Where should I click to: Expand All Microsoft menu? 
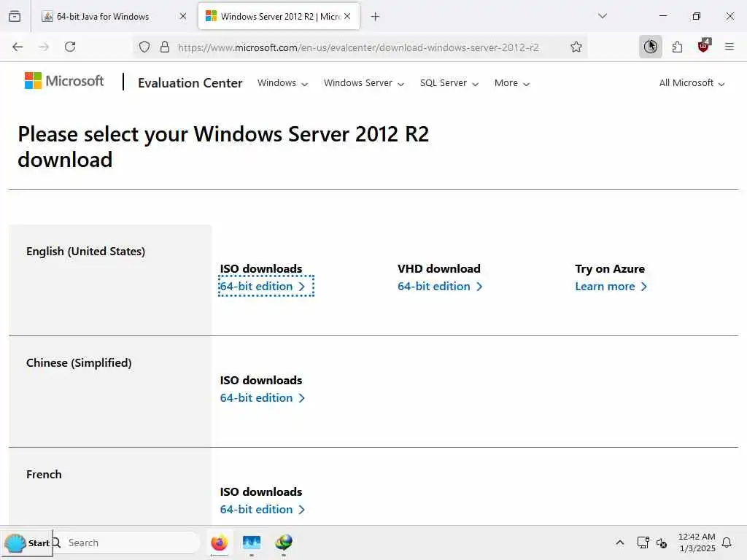click(692, 83)
